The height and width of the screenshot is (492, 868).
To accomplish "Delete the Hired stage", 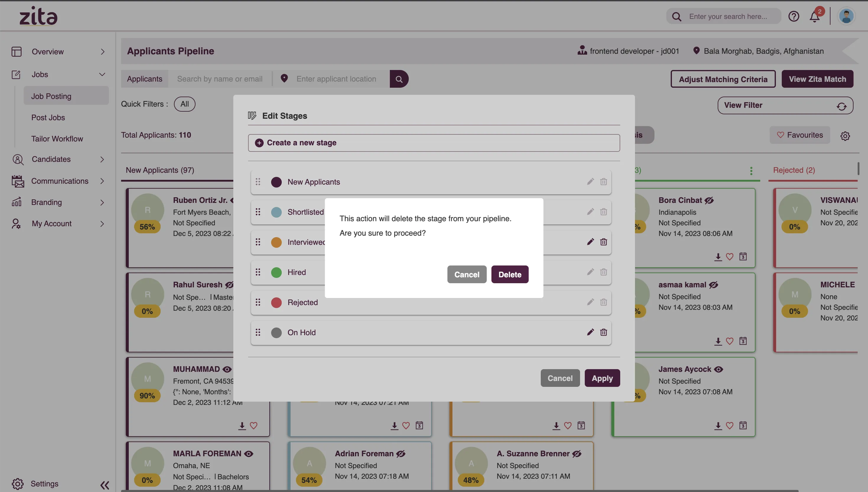I will (x=603, y=272).
